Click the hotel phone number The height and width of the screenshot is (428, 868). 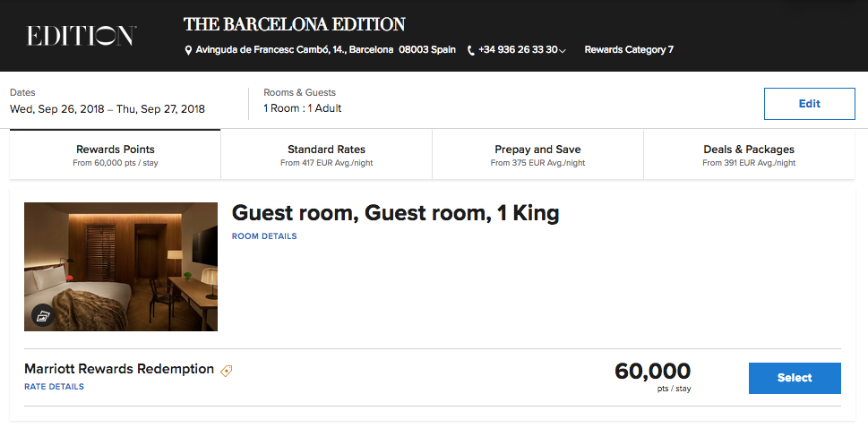518,50
